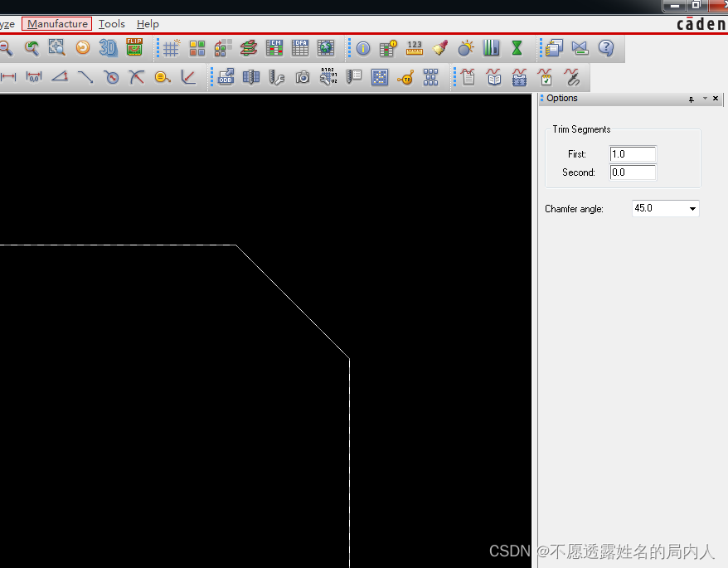Click the drill and wrench customization icon

(277, 77)
